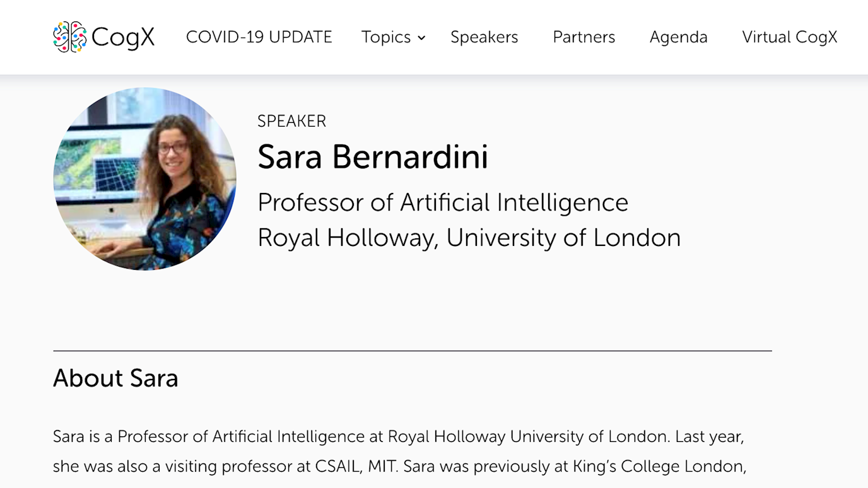868x488 pixels.
Task: Click the CogX wordmark text in header
Action: point(123,37)
